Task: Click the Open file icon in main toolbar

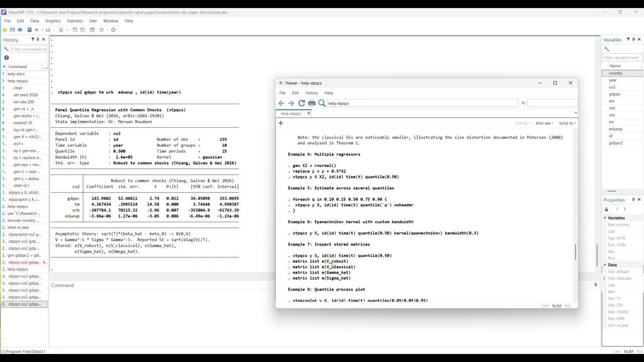Action: [5, 30]
